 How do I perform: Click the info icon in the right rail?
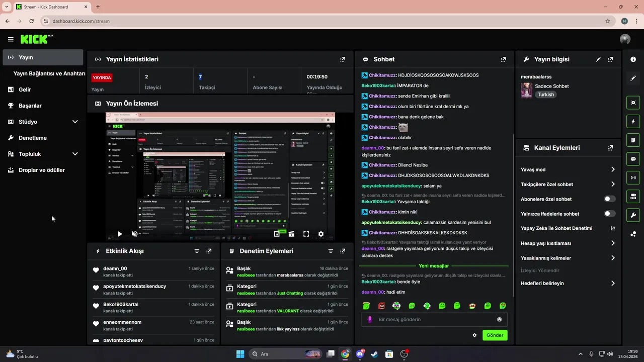tap(633, 59)
